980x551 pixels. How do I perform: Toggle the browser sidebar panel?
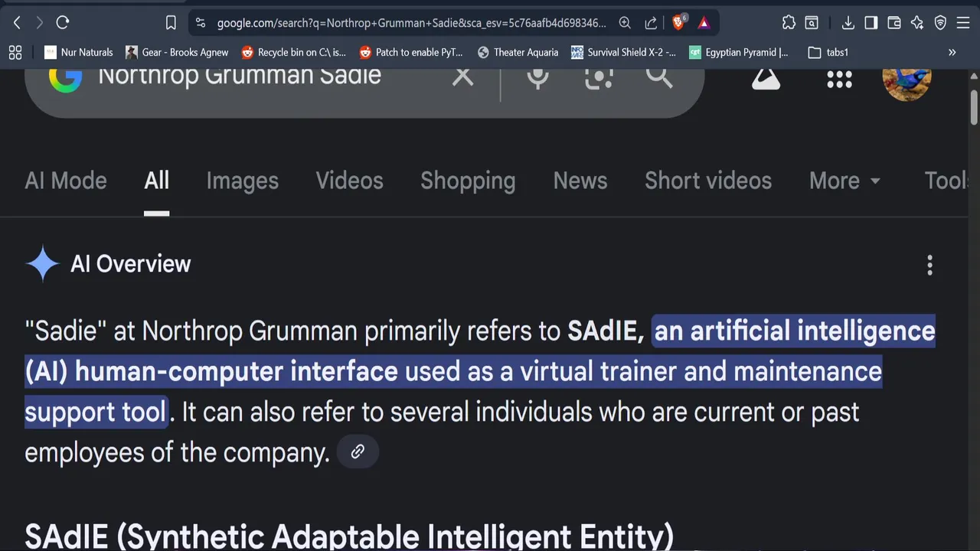click(871, 23)
